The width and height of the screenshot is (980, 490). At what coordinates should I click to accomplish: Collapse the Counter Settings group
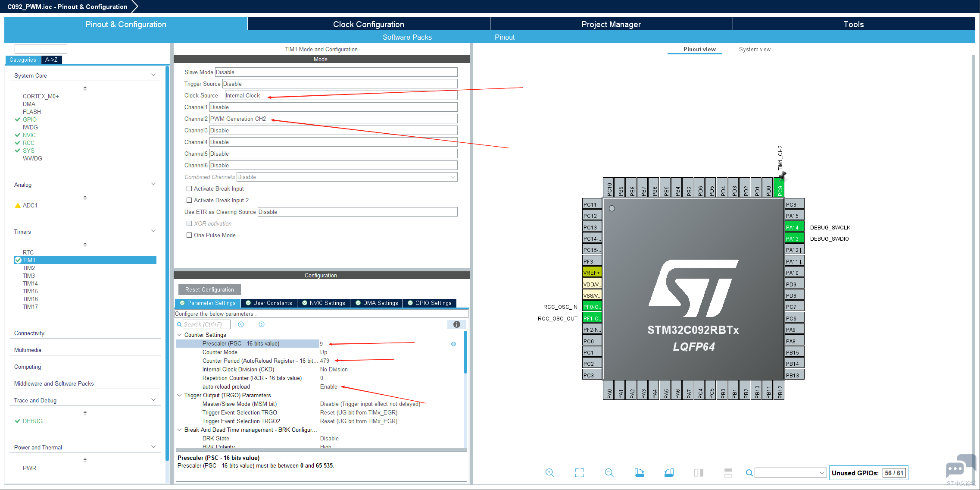point(179,335)
